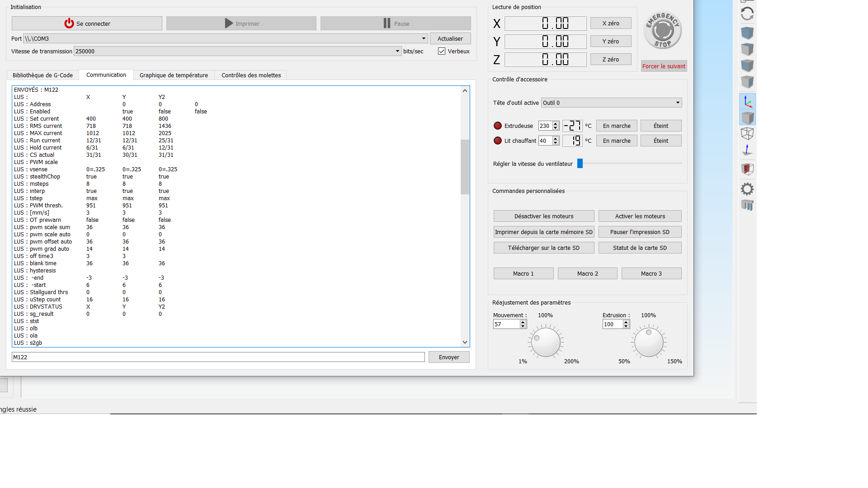The height and width of the screenshot is (488, 868).
Task: Expand the Vitesse de transmission dropdown
Action: coord(397,52)
